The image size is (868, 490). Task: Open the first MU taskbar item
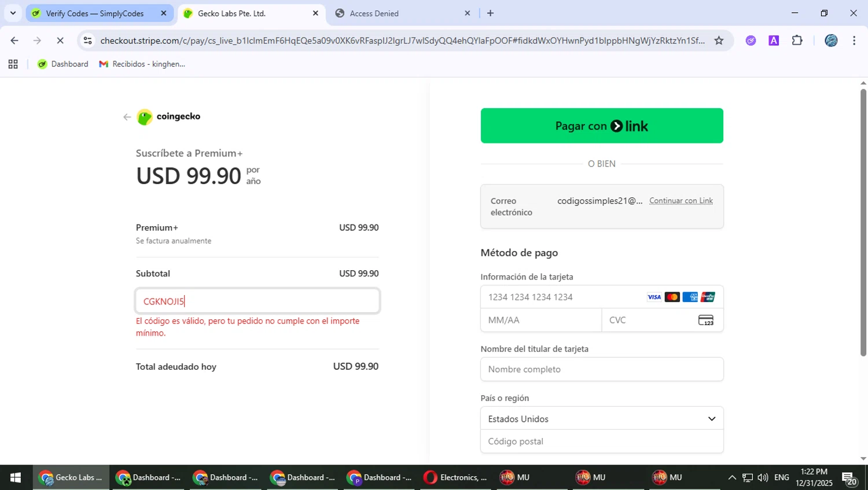[x=516, y=477]
